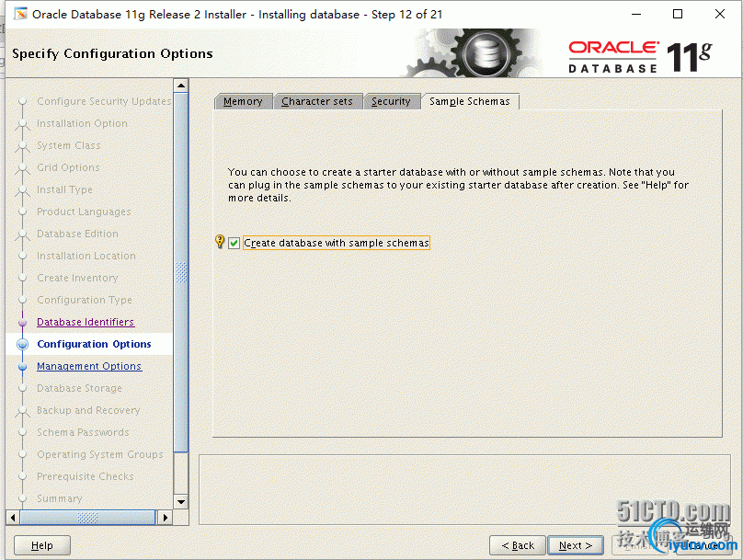Click the 'Product Languages' step text
The width and height of the screenshot is (743, 560).
click(84, 211)
